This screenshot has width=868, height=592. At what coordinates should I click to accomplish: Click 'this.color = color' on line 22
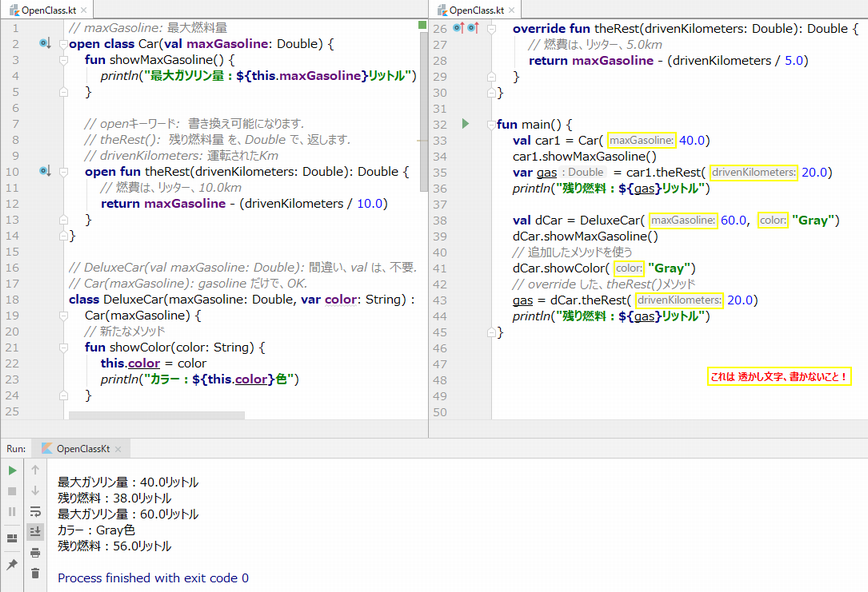[153, 363]
